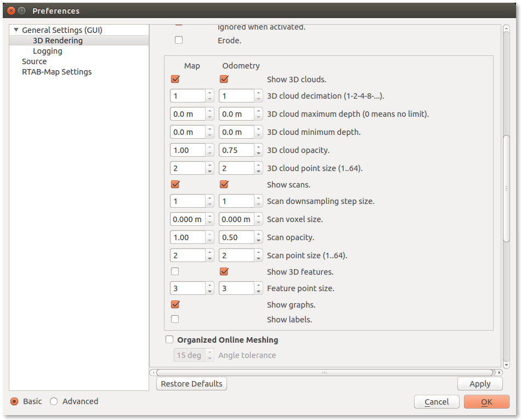Enable Show labels checkbox

tap(175, 319)
